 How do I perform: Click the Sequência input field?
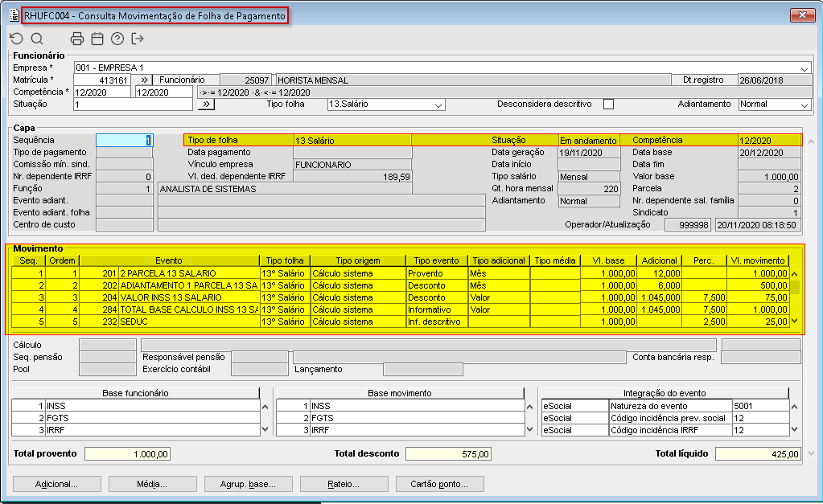124,141
